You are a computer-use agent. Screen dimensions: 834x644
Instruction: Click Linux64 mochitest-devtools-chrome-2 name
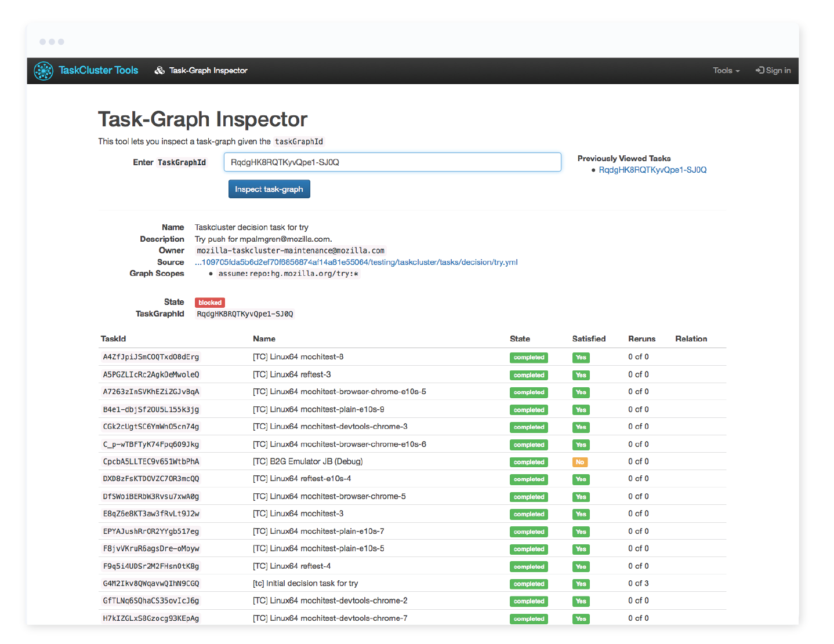tap(330, 601)
